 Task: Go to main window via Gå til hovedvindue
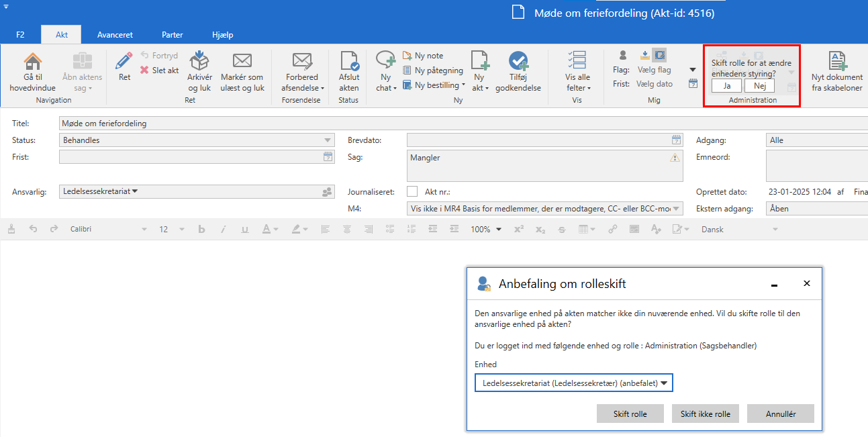pyautogui.click(x=33, y=72)
